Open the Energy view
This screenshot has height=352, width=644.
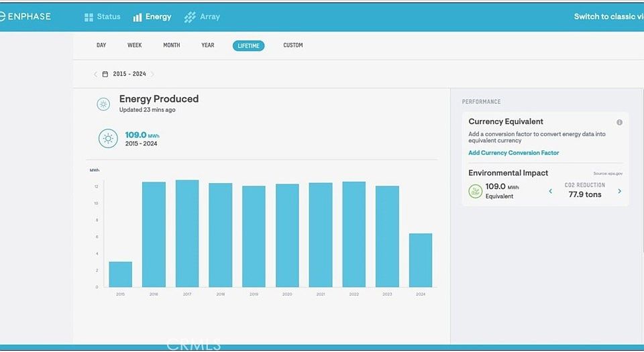pyautogui.click(x=152, y=17)
